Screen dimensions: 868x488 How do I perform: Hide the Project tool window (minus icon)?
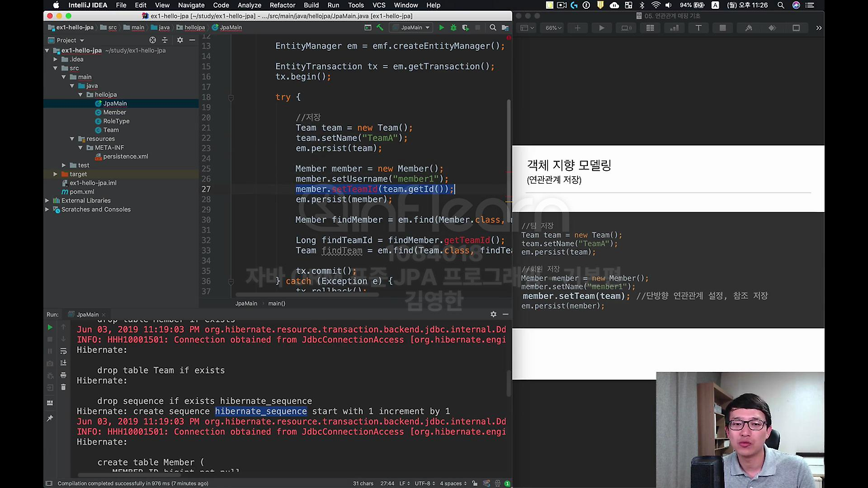point(192,40)
